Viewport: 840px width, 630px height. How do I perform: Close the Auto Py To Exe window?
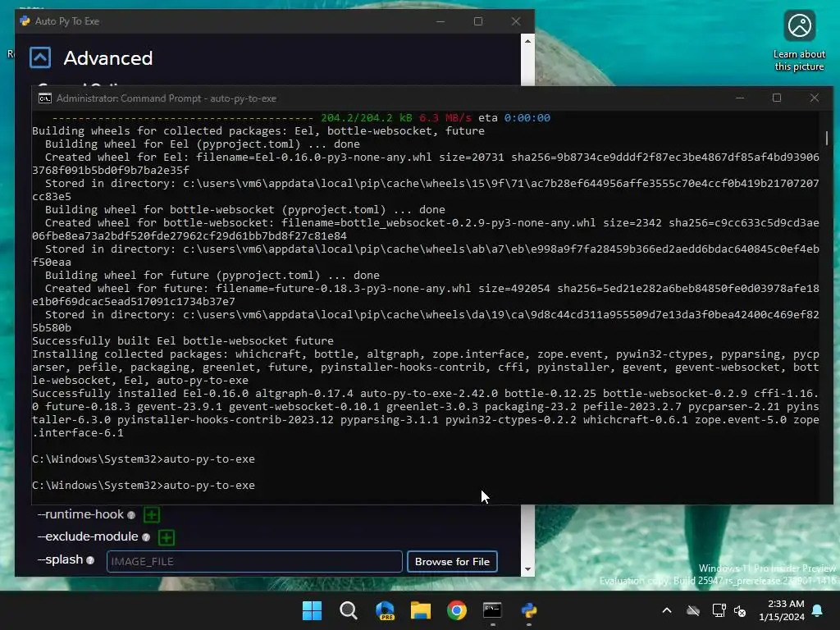point(516,21)
